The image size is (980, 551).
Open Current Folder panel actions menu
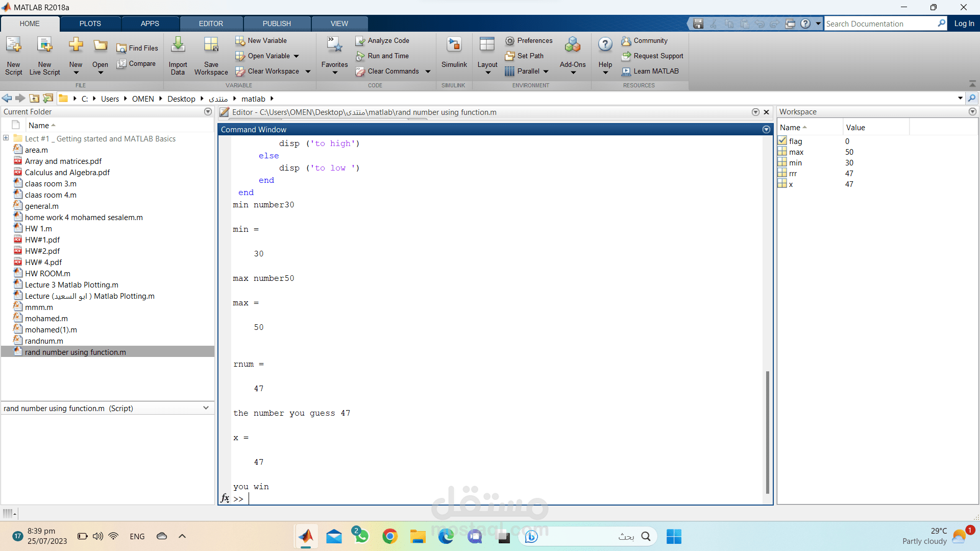pyautogui.click(x=208, y=111)
